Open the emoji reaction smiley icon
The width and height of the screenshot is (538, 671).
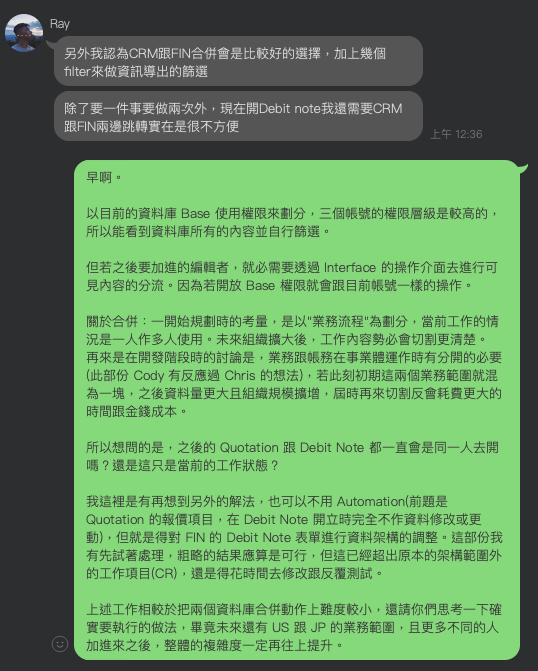pyautogui.click(x=60, y=644)
